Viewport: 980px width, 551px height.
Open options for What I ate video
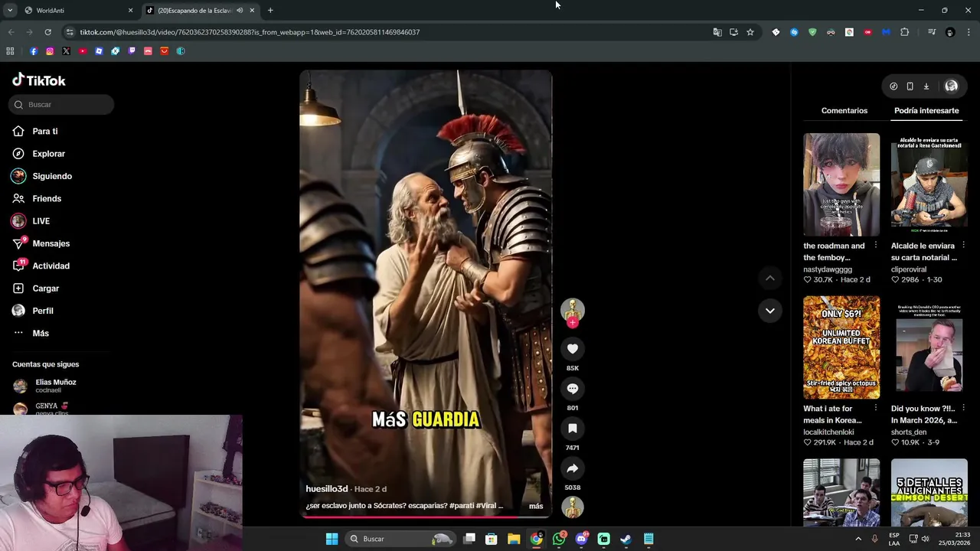coord(876,409)
